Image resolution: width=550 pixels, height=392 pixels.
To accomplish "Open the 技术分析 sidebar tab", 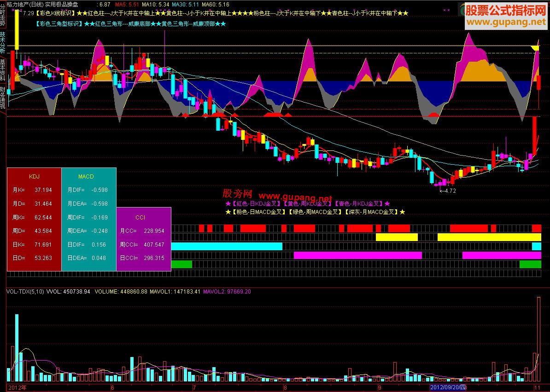I will [3, 43].
